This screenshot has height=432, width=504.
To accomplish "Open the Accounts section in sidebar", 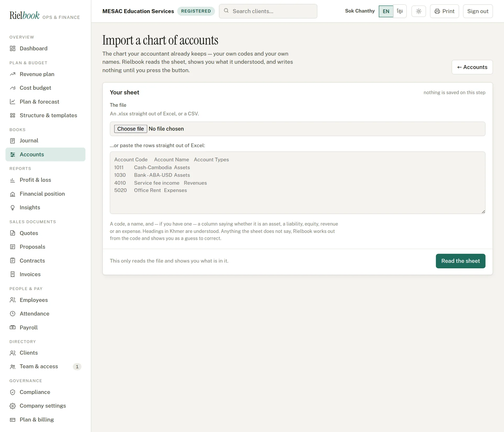I will 45,154.
